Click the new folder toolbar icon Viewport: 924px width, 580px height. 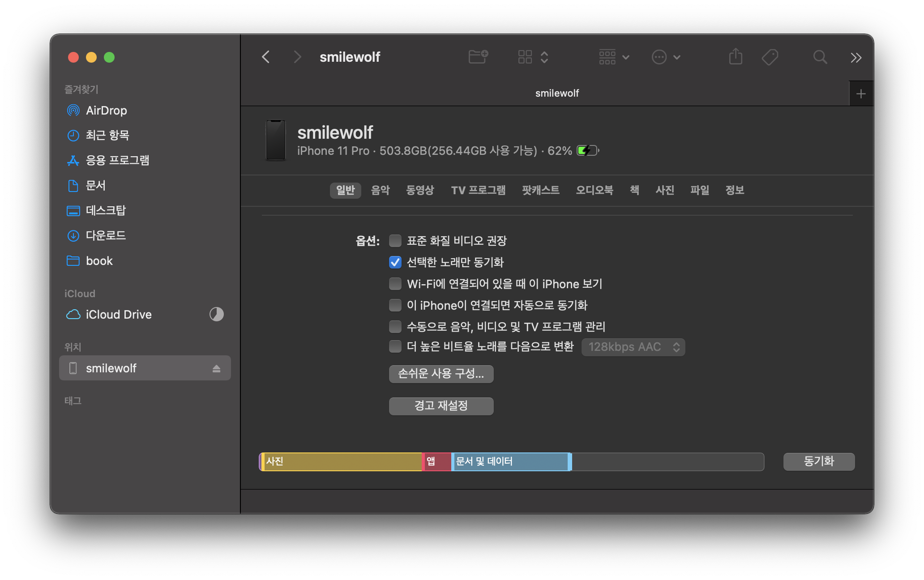click(x=478, y=57)
